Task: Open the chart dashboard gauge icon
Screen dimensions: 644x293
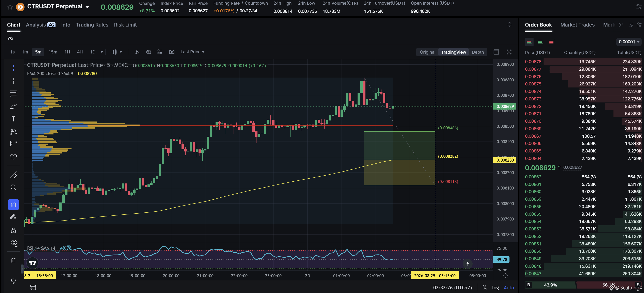Action: tap(148, 52)
